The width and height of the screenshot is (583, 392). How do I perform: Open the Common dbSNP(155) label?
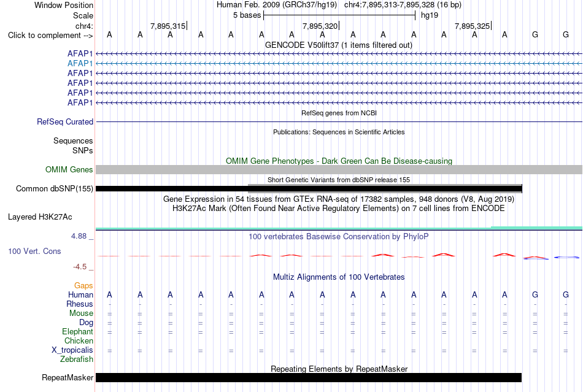tap(55, 189)
